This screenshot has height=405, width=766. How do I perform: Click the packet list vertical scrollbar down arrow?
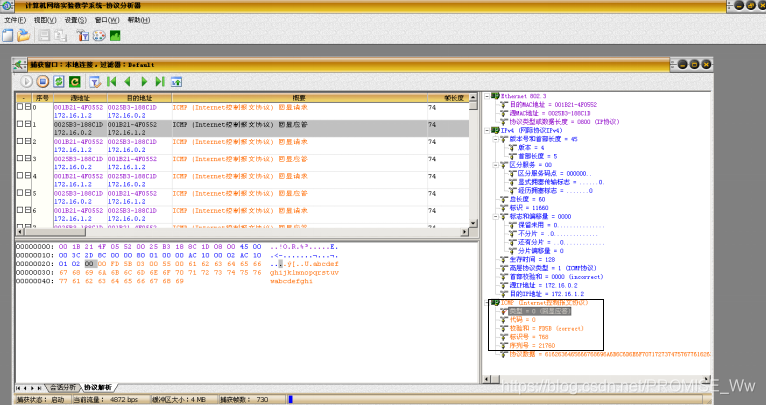(473, 223)
